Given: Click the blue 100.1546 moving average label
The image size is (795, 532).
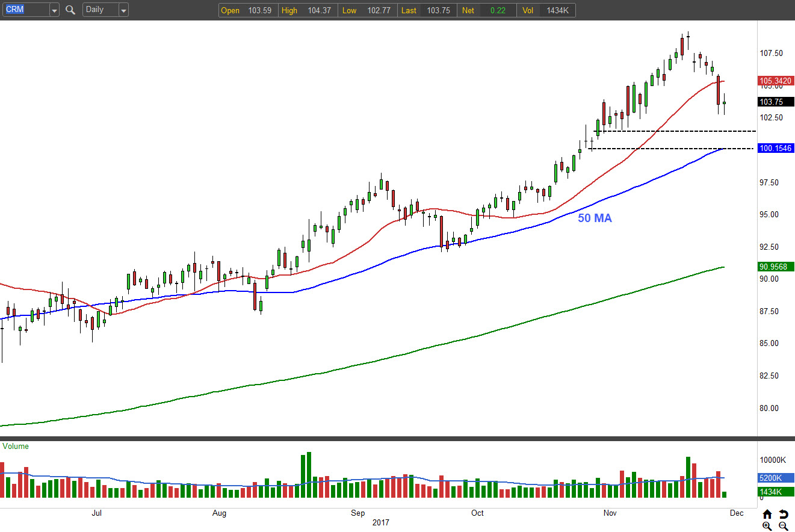Looking at the screenshot, I should (x=776, y=148).
